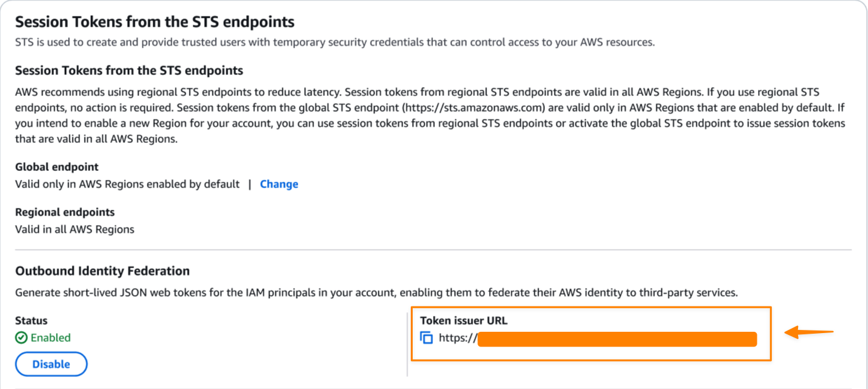
Task: Click the bold Session Tokens subsection heading
Action: click(x=129, y=71)
